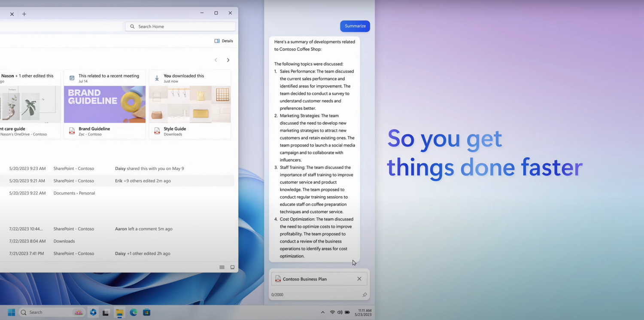Open a new File Explorer tab
The width and height of the screenshot is (644, 320).
coord(24,14)
